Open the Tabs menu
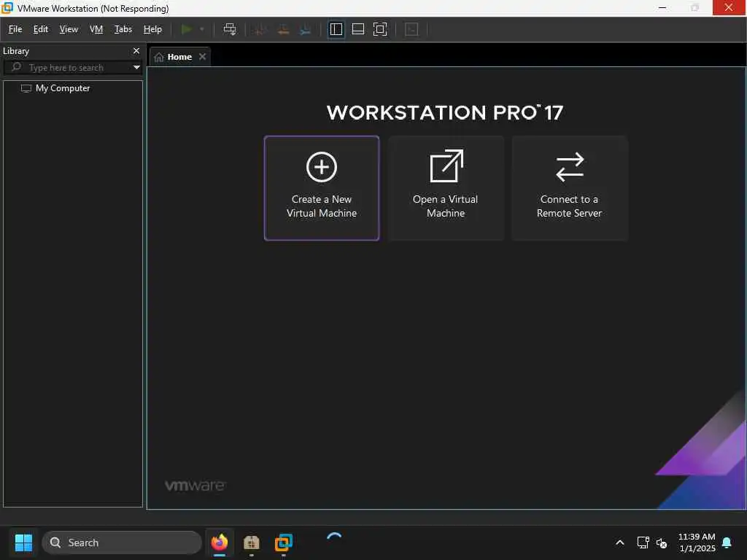The width and height of the screenshot is (747, 560). (x=123, y=29)
